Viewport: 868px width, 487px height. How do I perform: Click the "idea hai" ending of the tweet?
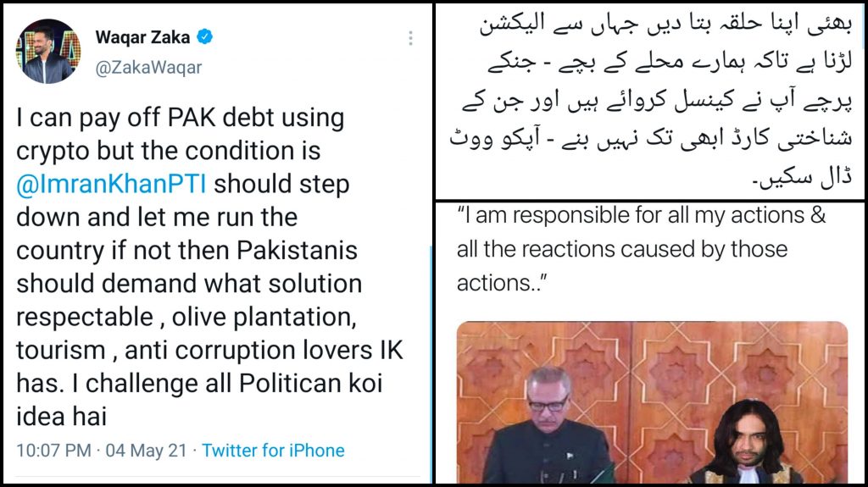coord(61,417)
